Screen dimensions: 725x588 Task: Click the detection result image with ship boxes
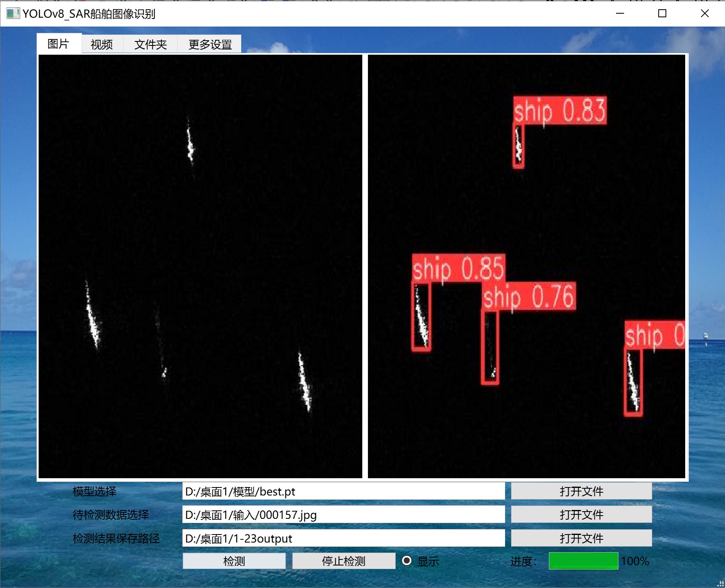pyautogui.click(x=526, y=266)
